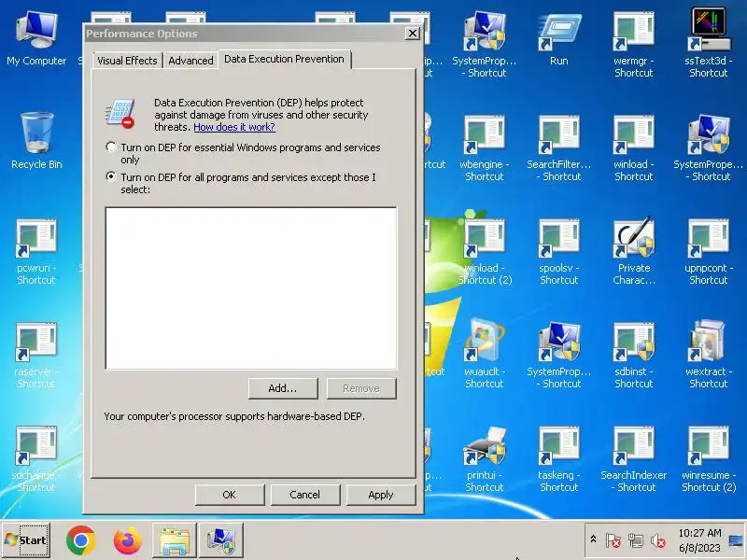
Task: Select wextract - Shortcut icon
Action: 709,355
